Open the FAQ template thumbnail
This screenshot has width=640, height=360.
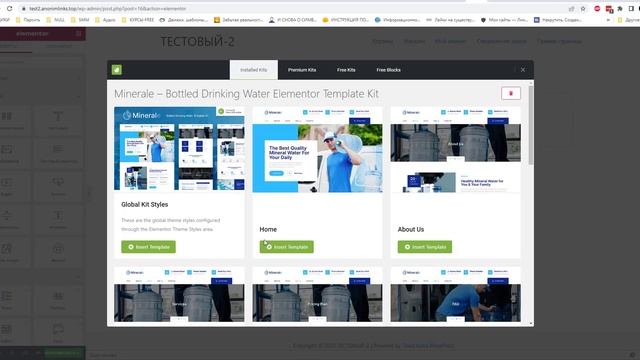point(456,294)
